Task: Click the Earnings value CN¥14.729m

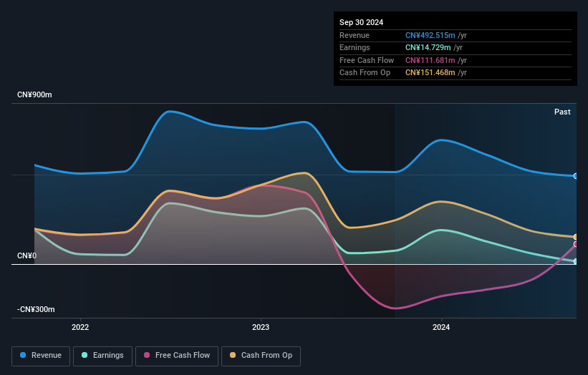Action: click(x=428, y=47)
